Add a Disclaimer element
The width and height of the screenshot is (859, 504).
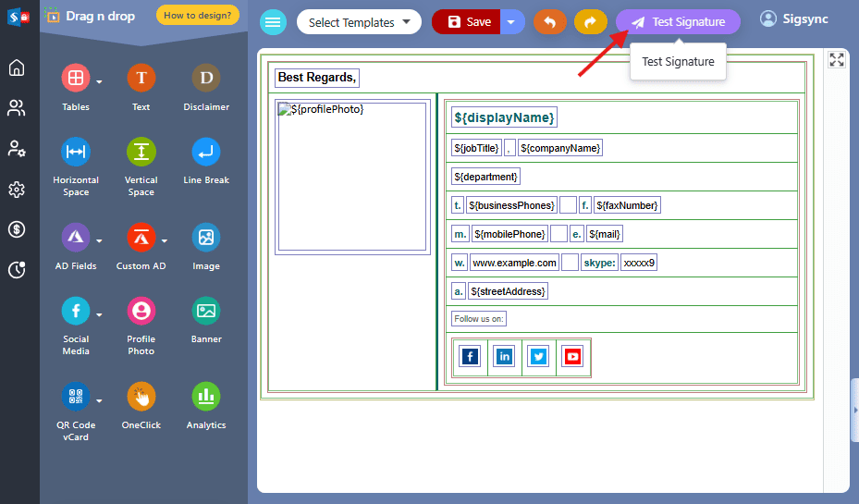tap(206, 78)
